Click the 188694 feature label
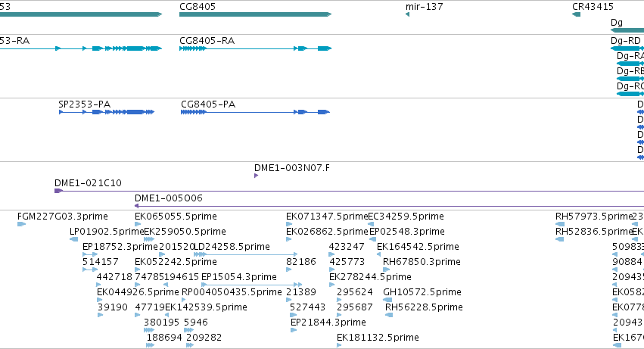Viewport: 644px width, 349px height. [164, 338]
